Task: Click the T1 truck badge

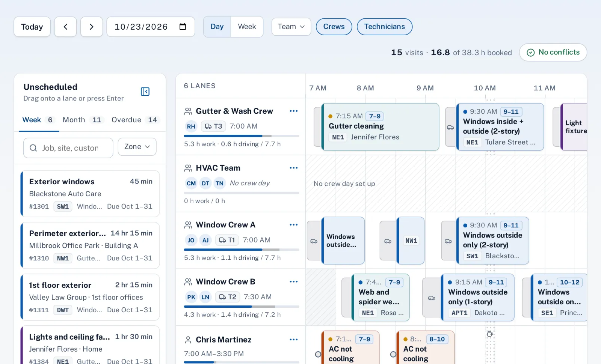Action: click(227, 240)
